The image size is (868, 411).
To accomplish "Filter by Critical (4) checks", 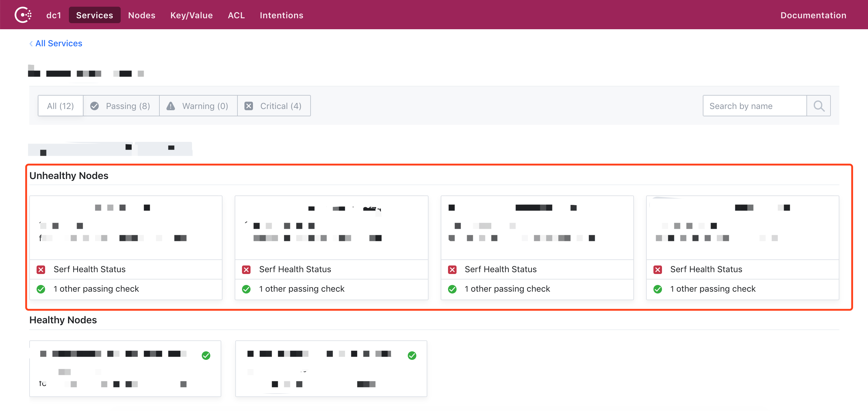I will (x=274, y=106).
